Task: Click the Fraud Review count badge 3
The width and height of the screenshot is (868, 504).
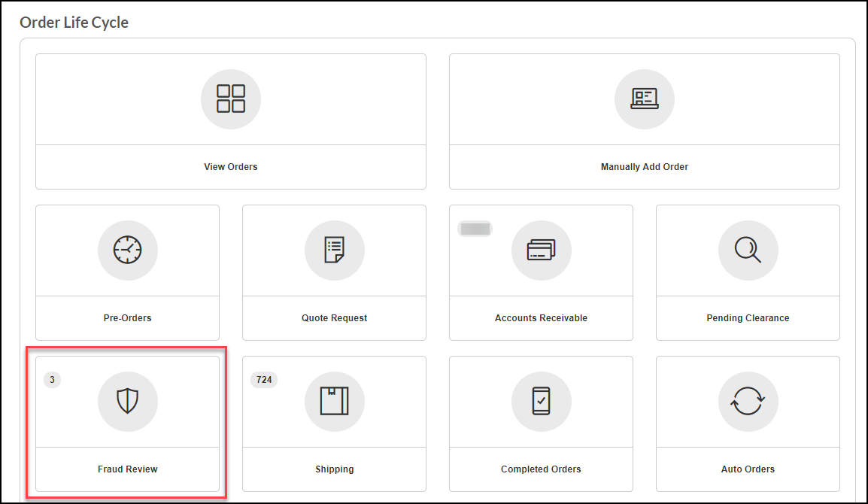Action: point(52,380)
